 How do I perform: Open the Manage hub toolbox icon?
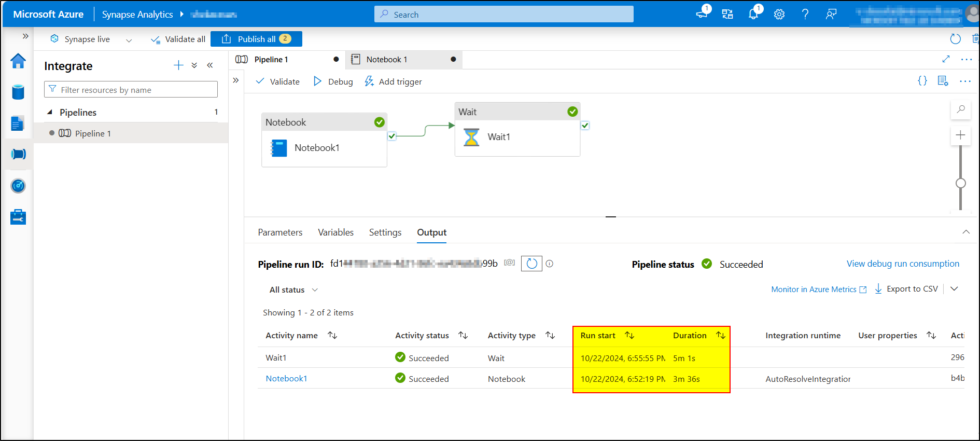pyautogui.click(x=18, y=217)
